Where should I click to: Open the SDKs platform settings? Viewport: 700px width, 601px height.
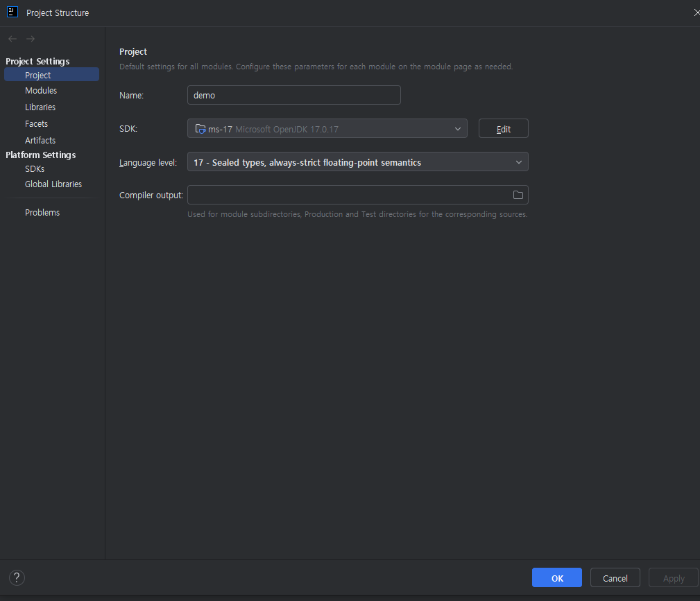click(x=35, y=168)
